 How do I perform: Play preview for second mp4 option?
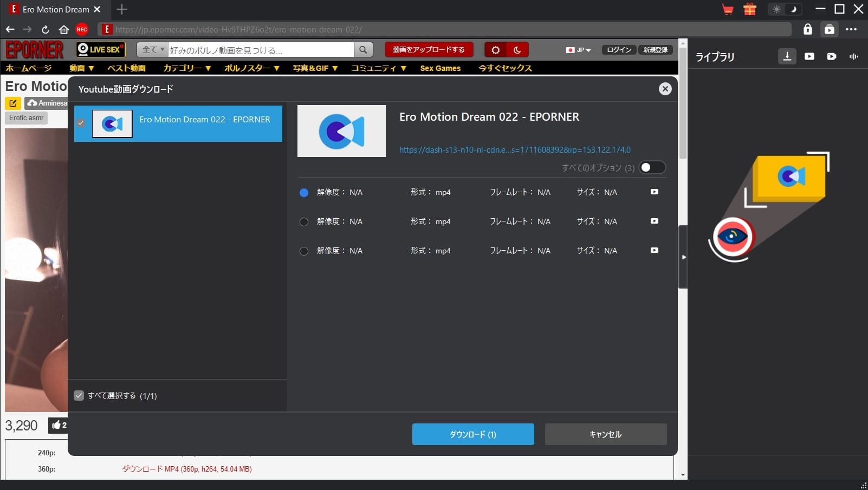pos(655,221)
